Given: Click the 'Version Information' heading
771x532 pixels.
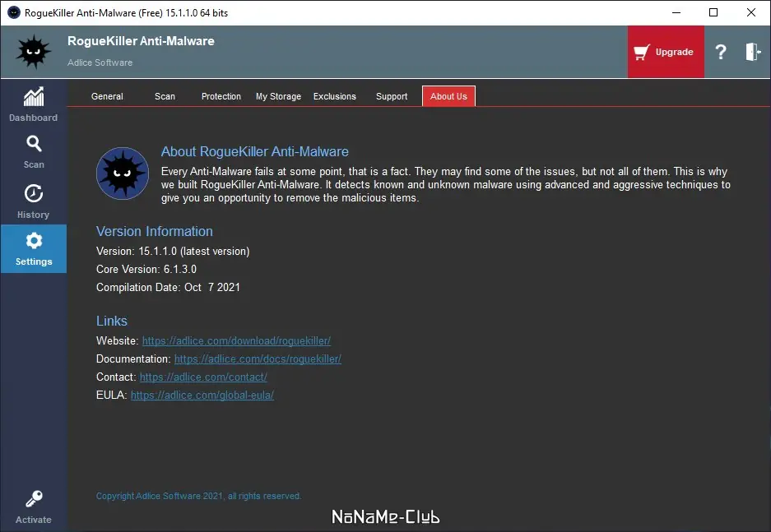Looking at the screenshot, I should coord(155,231).
